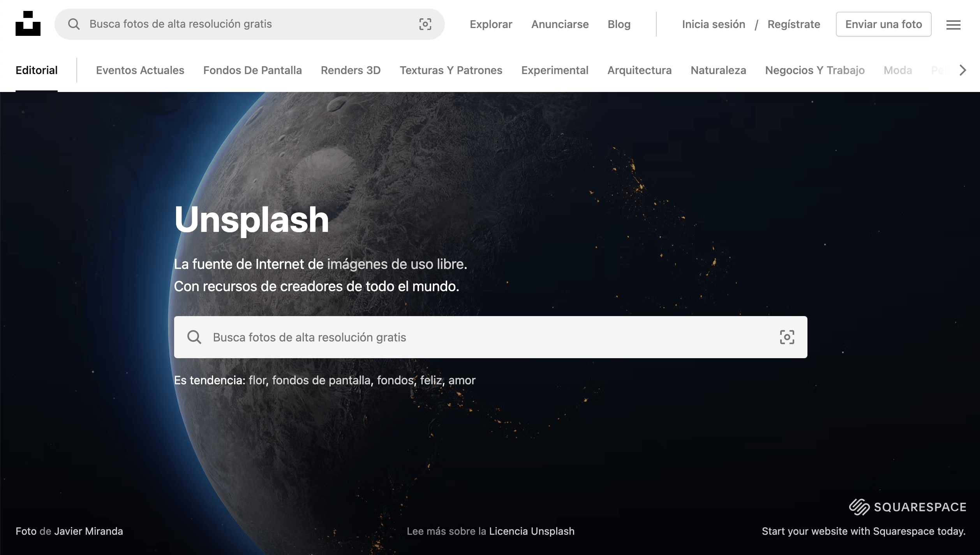Image resolution: width=980 pixels, height=555 pixels.
Task: Focus the hero search input field
Action: point(490,337)
